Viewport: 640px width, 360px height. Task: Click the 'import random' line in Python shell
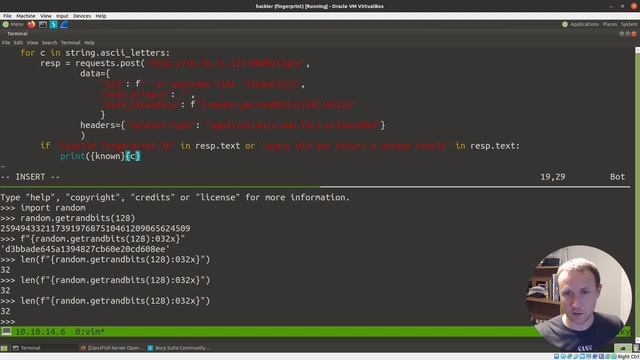coord(43,208)
